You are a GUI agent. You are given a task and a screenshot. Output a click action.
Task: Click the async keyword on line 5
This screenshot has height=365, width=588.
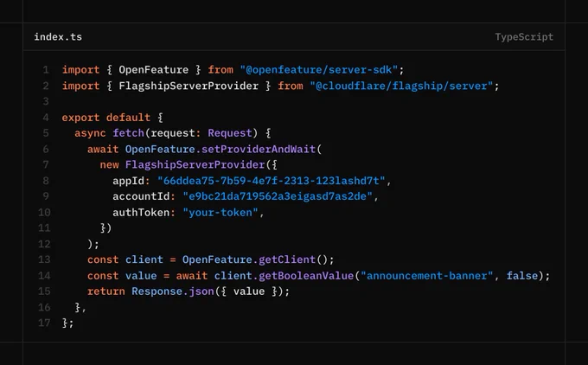91,133
